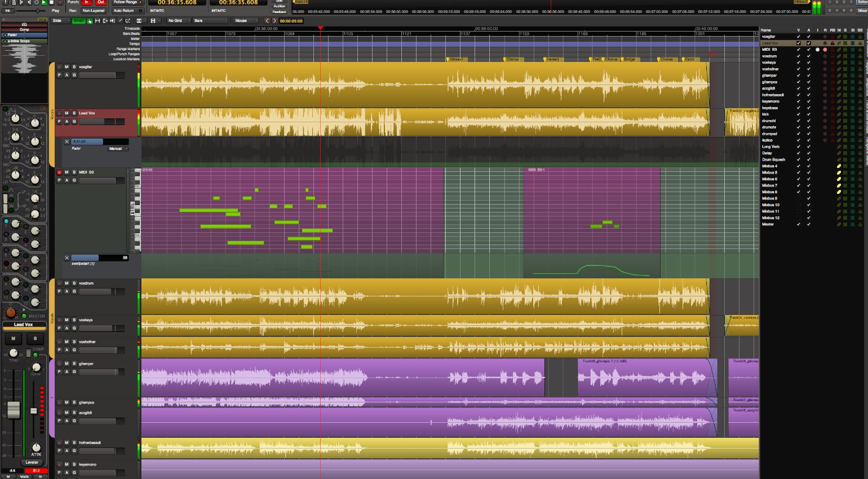The width and height of the screenshot is (868, 479).
Task: Nudge forward with right arrow button
Action: [274, 21]
